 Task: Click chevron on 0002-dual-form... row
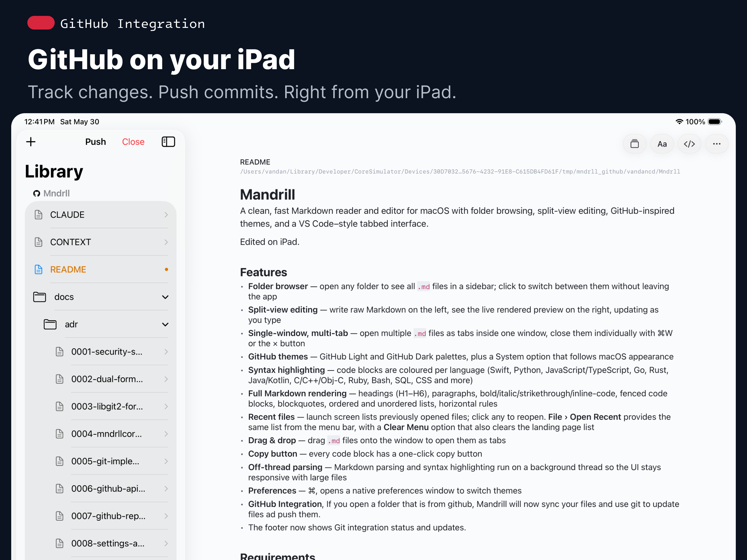(166, 379)
